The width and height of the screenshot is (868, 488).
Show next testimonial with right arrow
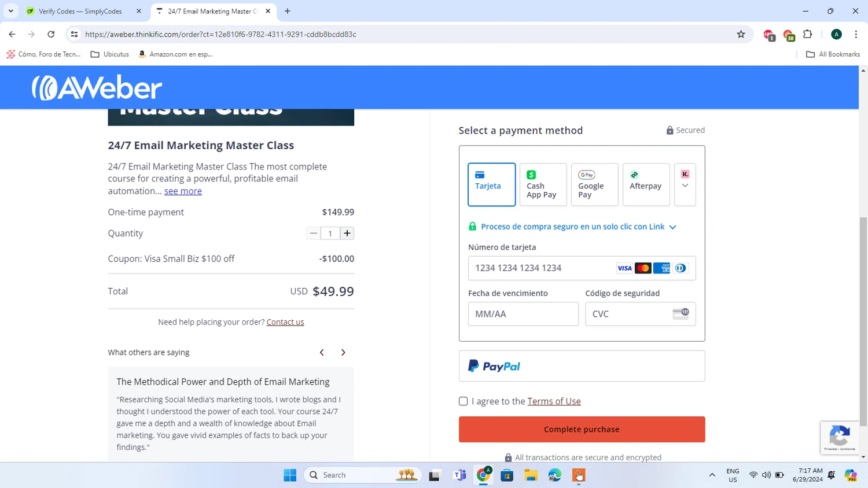[x=343, y=353]
